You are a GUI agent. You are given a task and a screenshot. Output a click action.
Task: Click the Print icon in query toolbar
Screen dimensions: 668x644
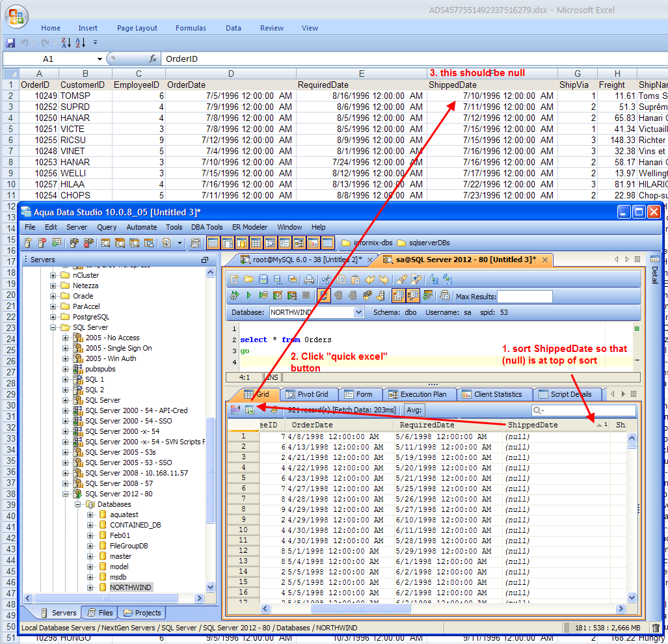(x=310, y=280)
